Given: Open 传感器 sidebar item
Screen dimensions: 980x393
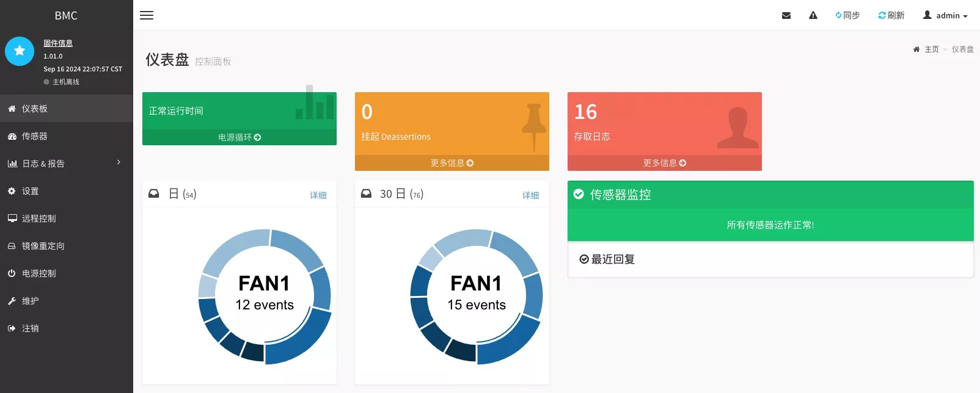Looking at the screenshot, I should (67, 136).
